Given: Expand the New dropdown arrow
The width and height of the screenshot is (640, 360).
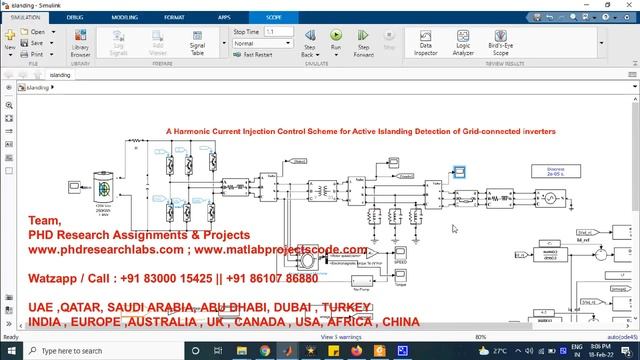Looking at the screenshot, I should tap(10, 55).
